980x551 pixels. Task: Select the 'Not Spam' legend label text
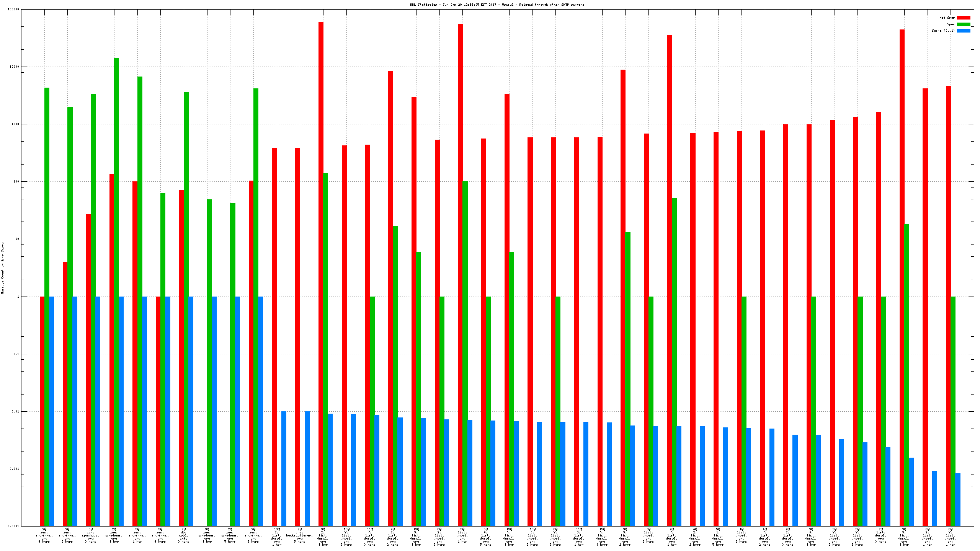[x=947, y=18]
